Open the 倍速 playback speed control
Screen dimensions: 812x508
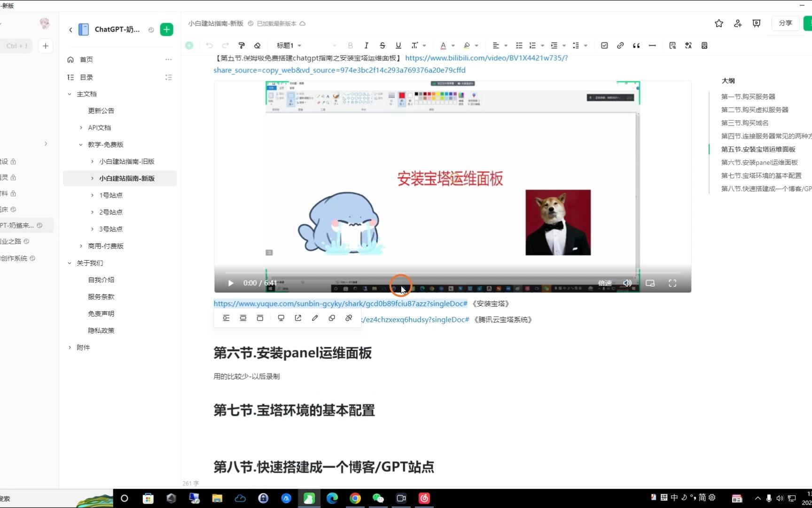605,283
